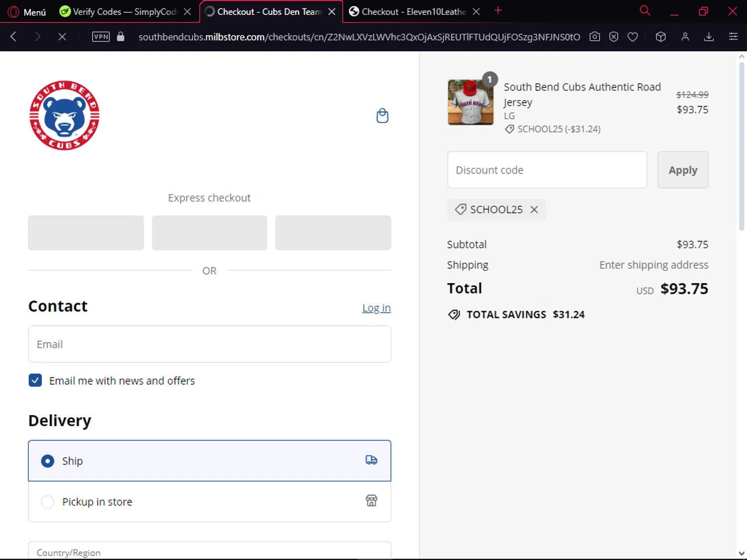Screen dimensions: 747x560
Task: Go forward to the next page
Action: point(37,36)
